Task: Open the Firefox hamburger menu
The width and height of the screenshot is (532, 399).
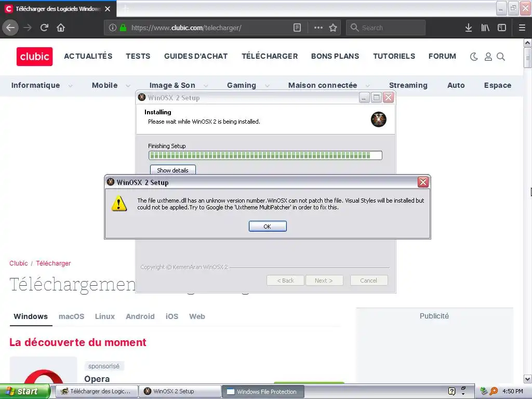Action: [x=522, y=28]
